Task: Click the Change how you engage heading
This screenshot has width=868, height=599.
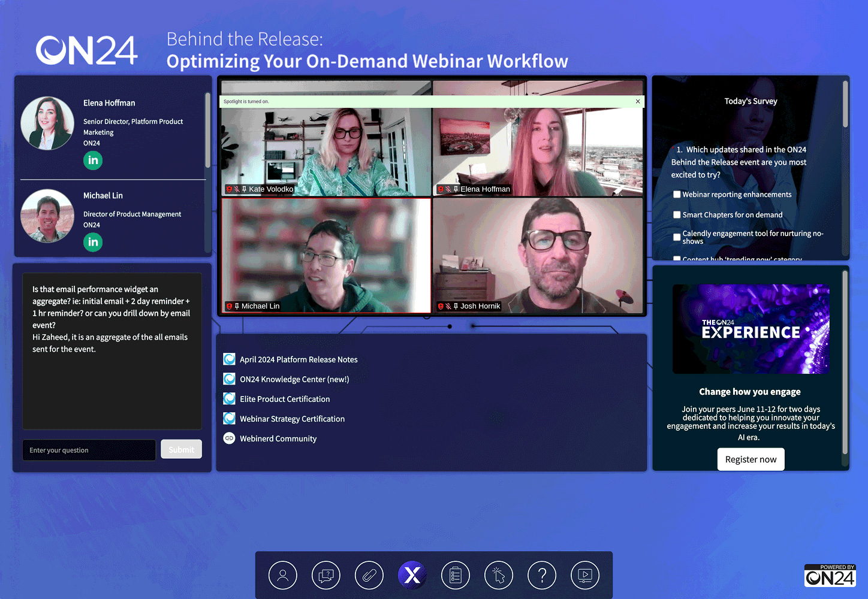Action: tap(750, 392)
